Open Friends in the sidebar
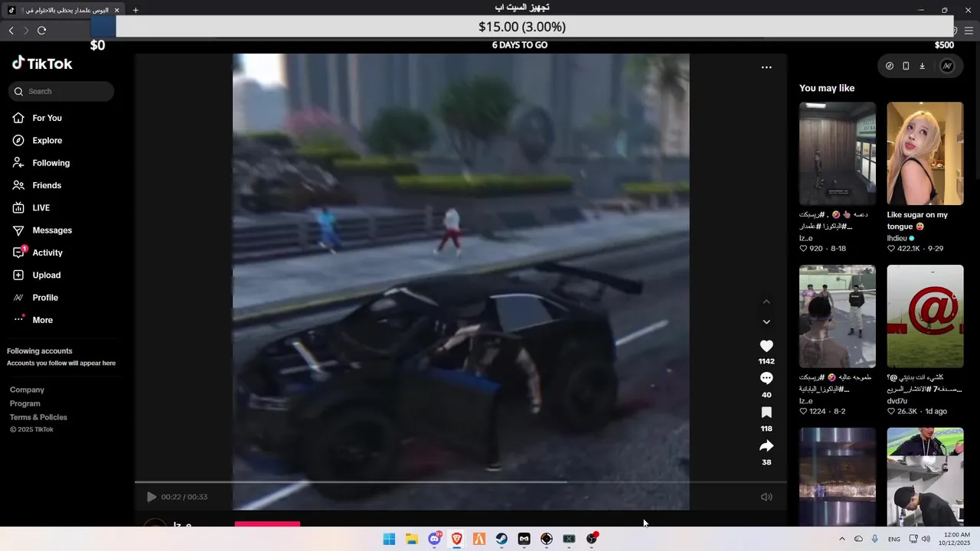 click(47, 185)
